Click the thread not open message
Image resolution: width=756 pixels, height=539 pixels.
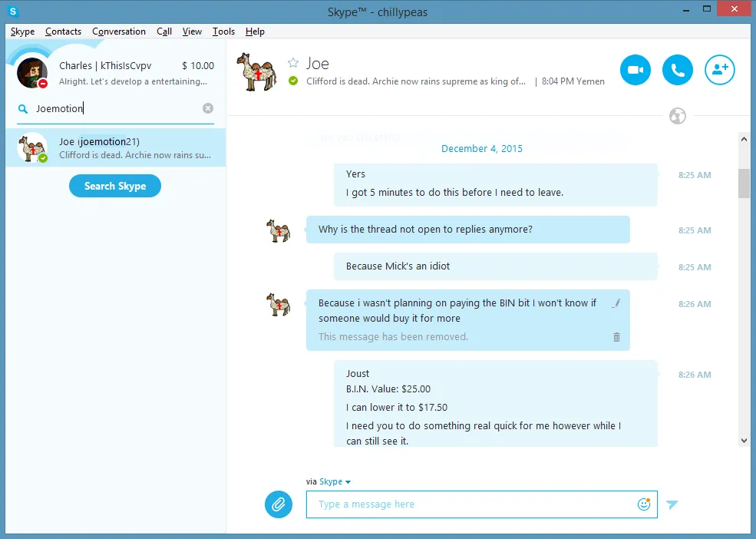point(425,230)
